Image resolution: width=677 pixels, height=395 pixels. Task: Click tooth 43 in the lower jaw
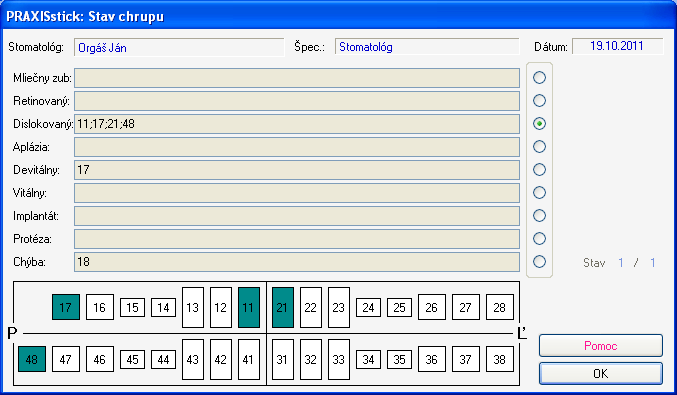coord(193,359)
